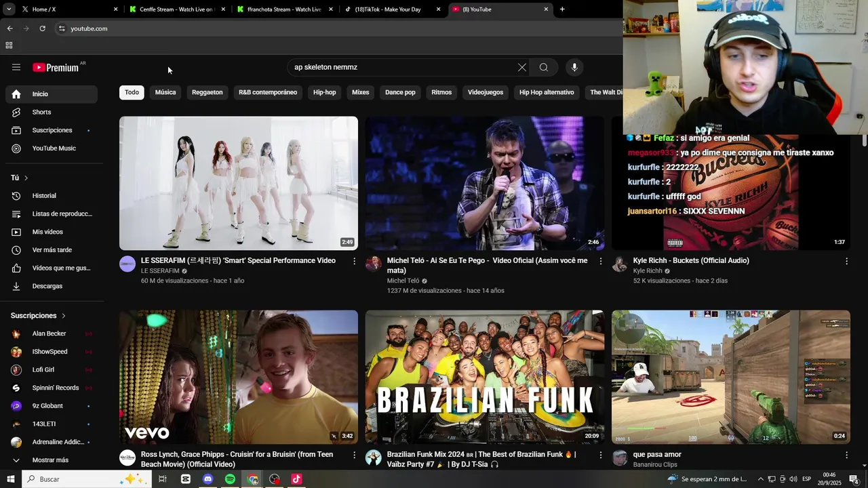This screenshot has height=488, width=868.
Task: Open TikTok app in the taskbar
Action: (x=296, y=479)
